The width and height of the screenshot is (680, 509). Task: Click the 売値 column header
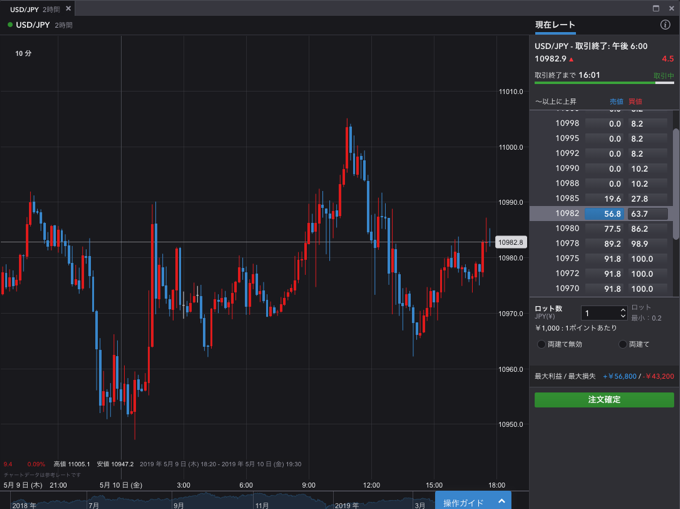point(616,101)
